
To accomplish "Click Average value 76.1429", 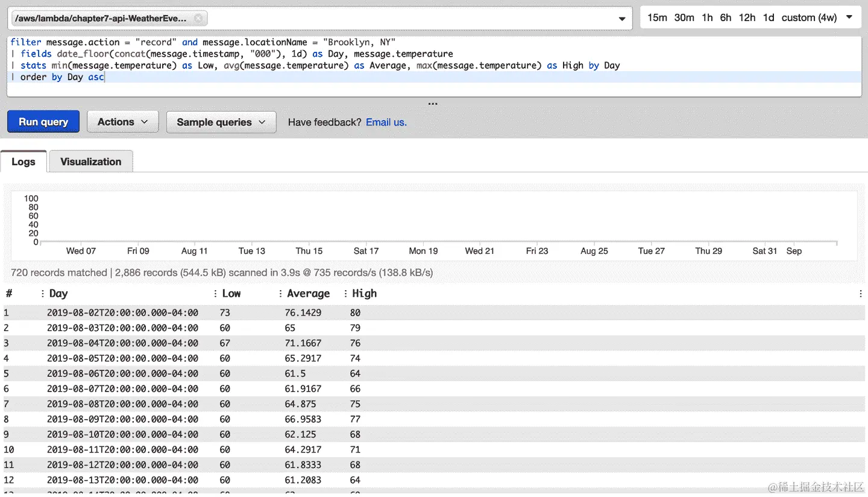I will tap(303, 312).
